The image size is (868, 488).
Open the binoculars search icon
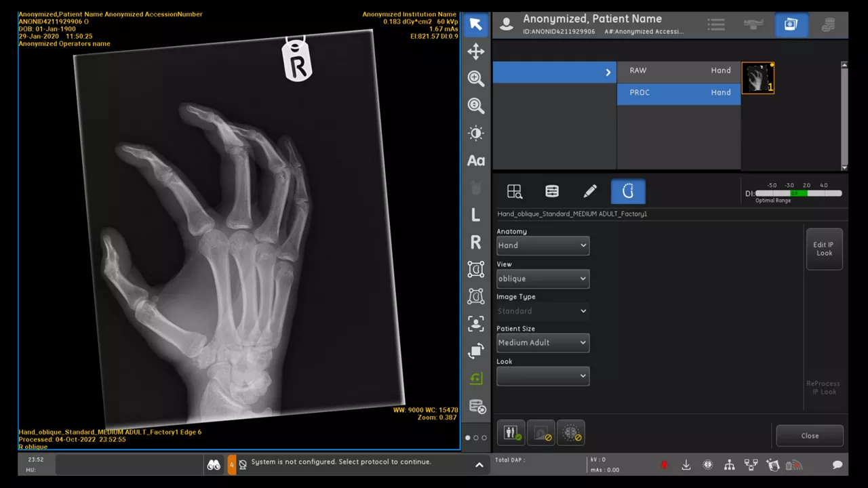(x=214, y=465)
